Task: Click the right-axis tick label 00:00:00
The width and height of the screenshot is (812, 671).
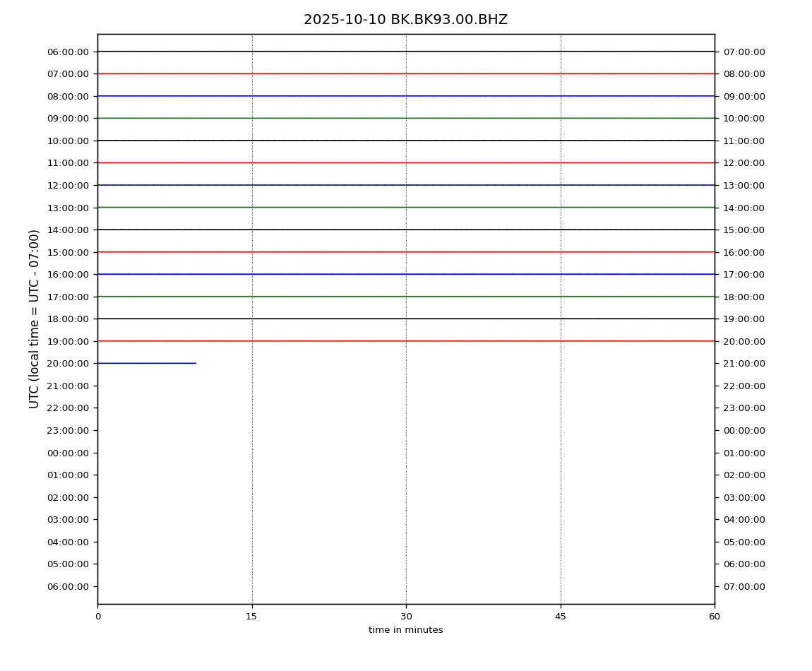Action: coord(744,430)
